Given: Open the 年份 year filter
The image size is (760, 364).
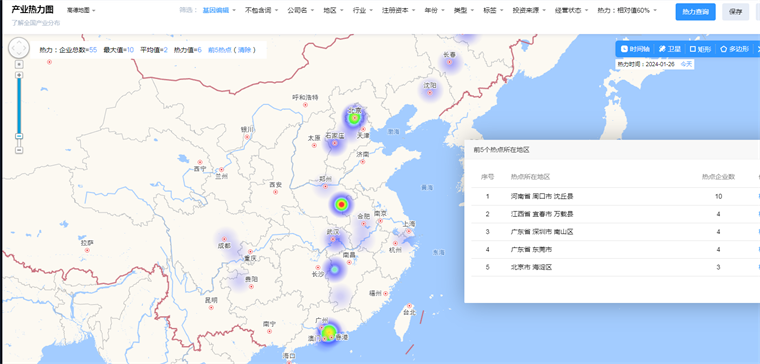Looking at the screenshot, I should point(435,10).
